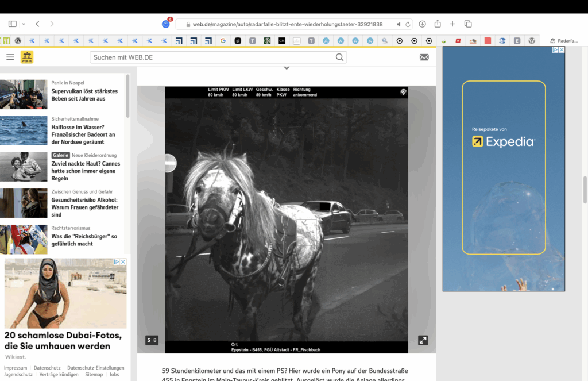Expand gallery image to fullscreen
Image resolution: width=588 pixels, height=381 pixels.
pyautogui.click(x=423, y=340)
